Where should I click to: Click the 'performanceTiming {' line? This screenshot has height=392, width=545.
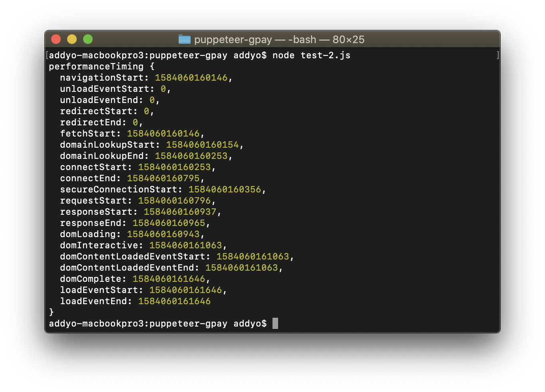pyautogui.click(x=102, y=67)
